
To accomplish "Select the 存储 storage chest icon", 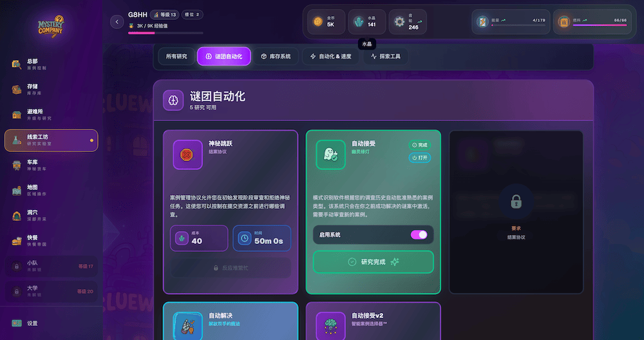I will [x=17, y=90].
